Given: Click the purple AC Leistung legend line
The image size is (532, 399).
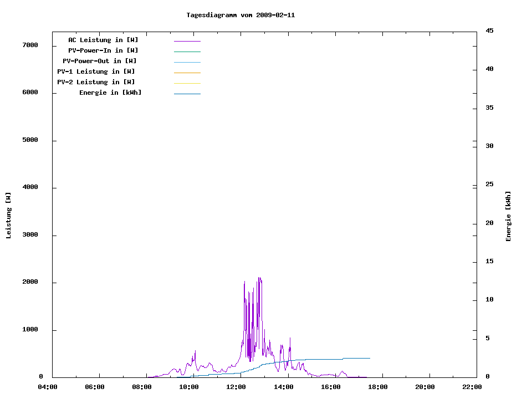Looking at the screenshot, I should point(187,41).
